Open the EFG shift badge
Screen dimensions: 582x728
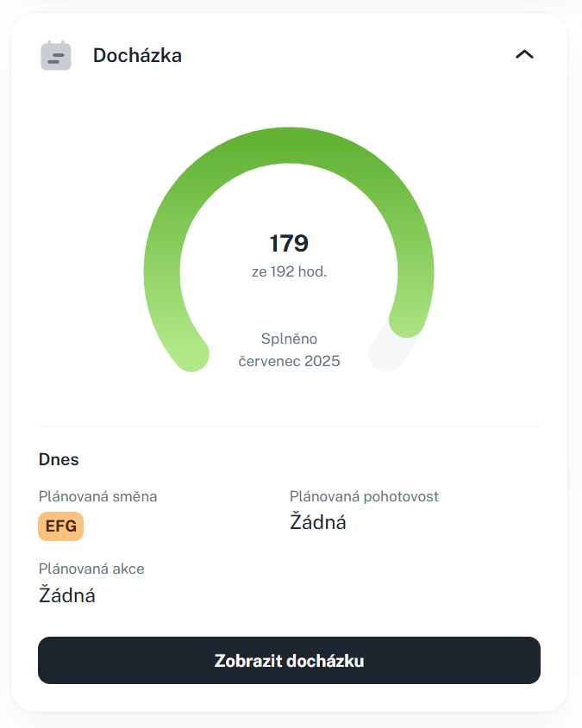(x=60, y=526)
